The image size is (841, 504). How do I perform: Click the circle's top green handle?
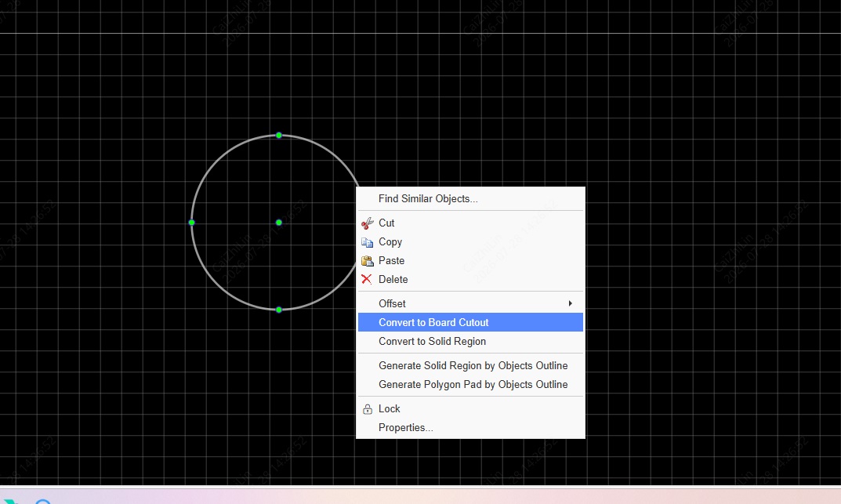[279, 135]
